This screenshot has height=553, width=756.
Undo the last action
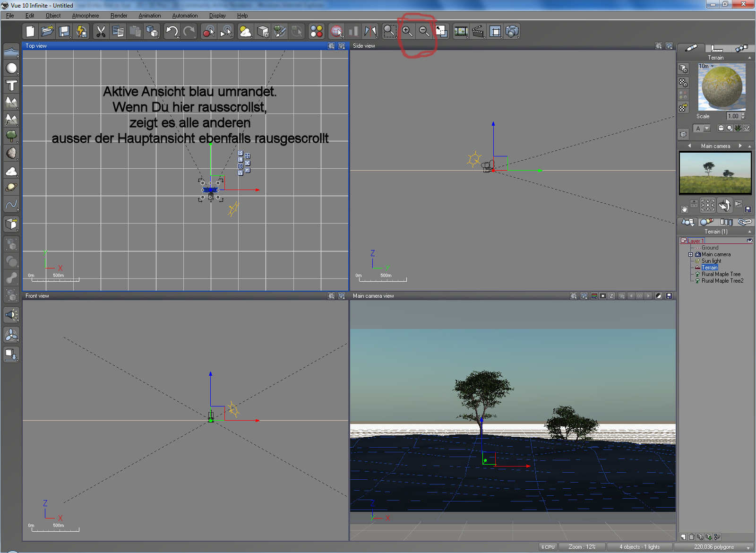[x=172, y=32]
